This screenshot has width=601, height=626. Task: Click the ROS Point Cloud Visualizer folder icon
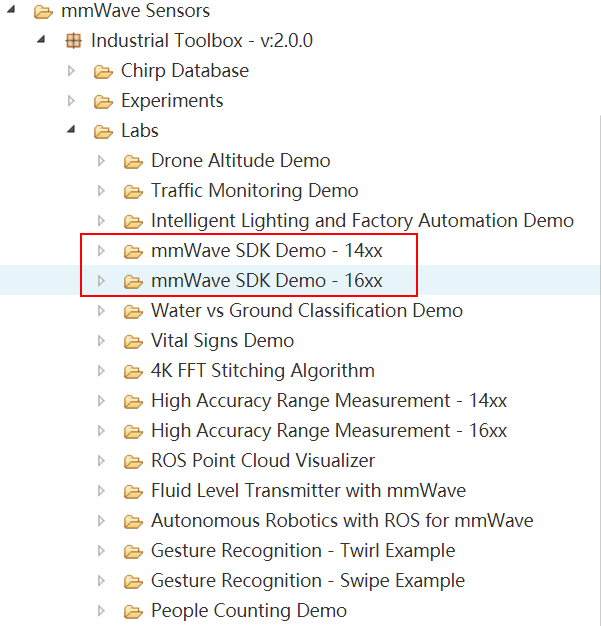tap(133, 462)
